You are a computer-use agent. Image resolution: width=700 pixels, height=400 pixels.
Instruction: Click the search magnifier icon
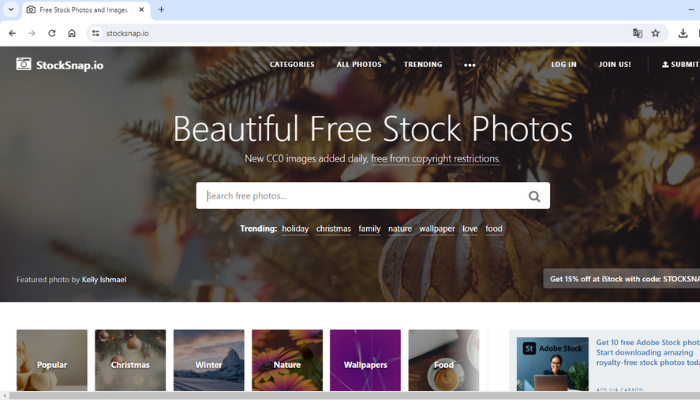(x=534, y=196)
